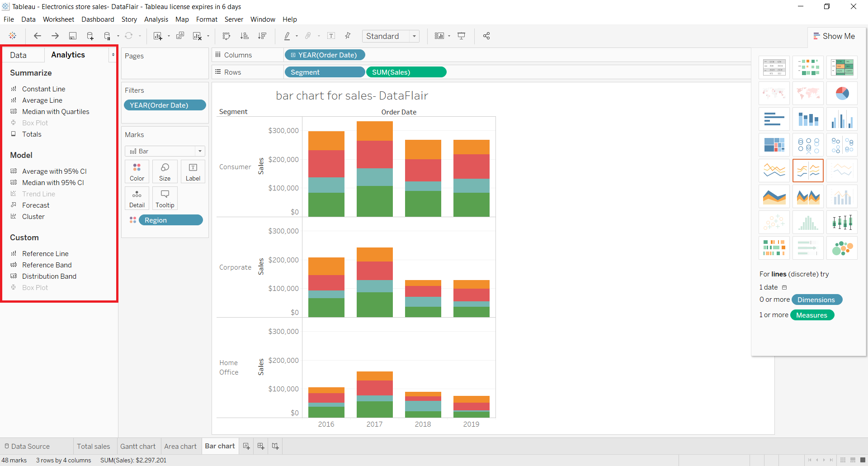
Task: Open dropdown arrow beside highlight icon
Action: pos(297,36)
